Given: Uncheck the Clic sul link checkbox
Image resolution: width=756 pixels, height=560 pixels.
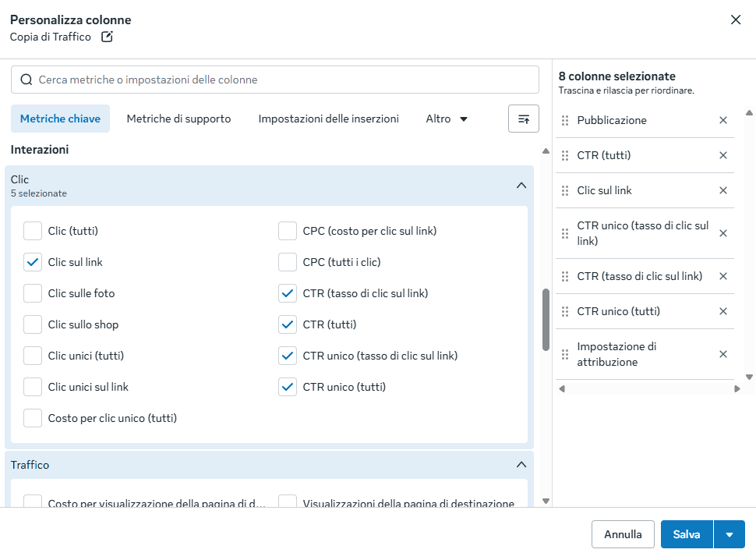Looking at the screenshot, I should click(x=33, y=262).
